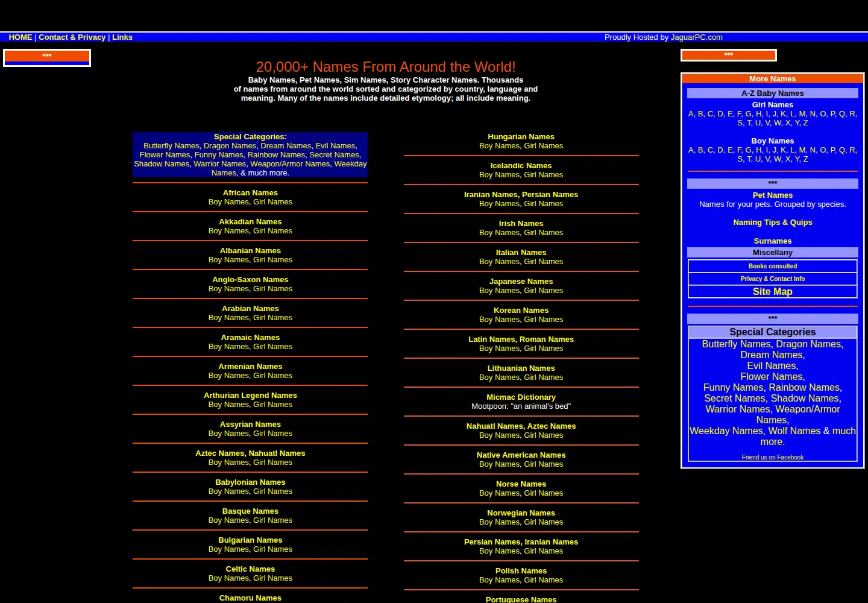Open Girl Names under Korean Names

(x=543, y=320)
